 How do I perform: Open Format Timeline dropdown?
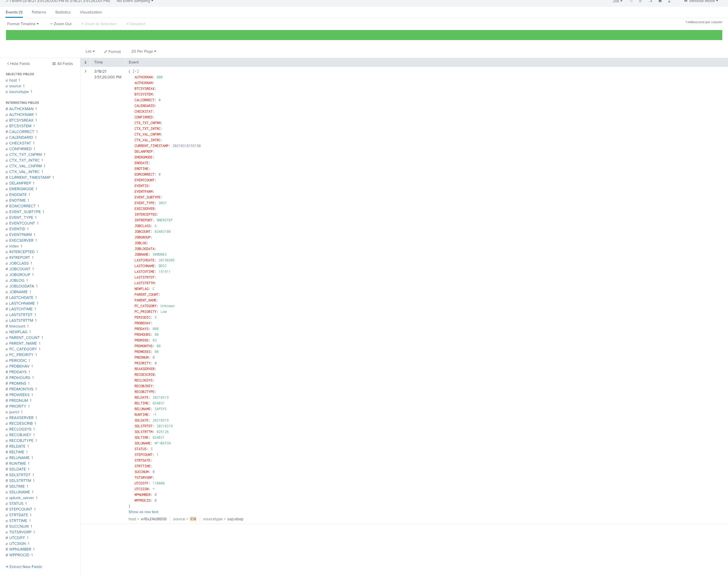click(23, 24)
